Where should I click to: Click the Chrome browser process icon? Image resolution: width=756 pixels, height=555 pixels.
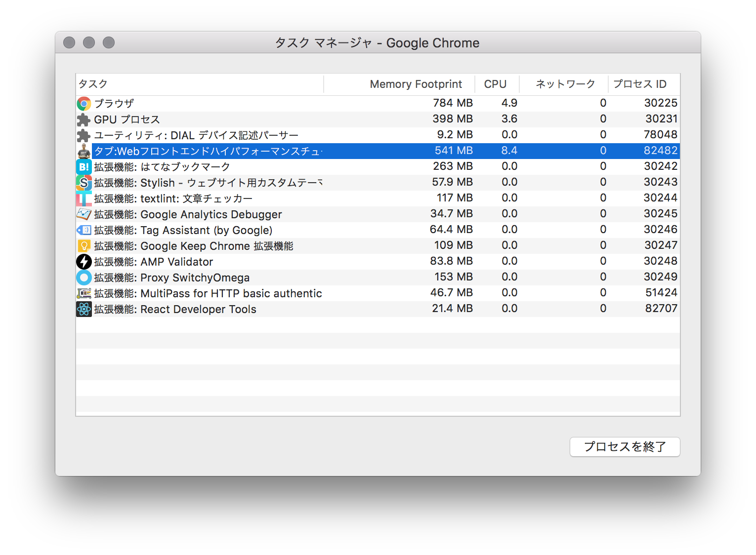(x=84, y=104)
